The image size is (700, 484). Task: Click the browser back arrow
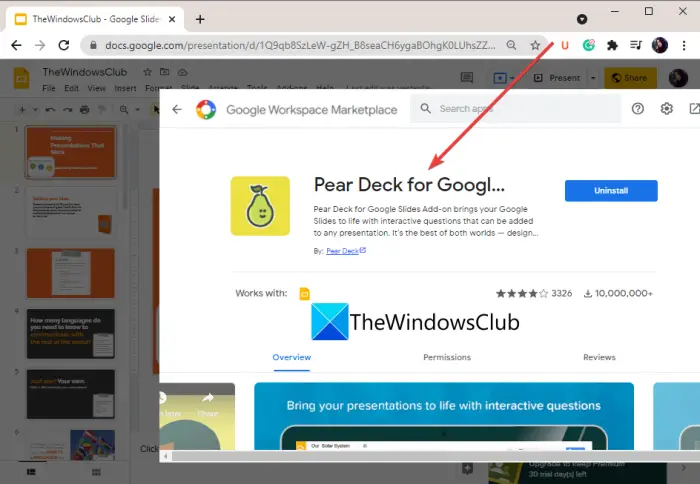click(x=17, y=45)
